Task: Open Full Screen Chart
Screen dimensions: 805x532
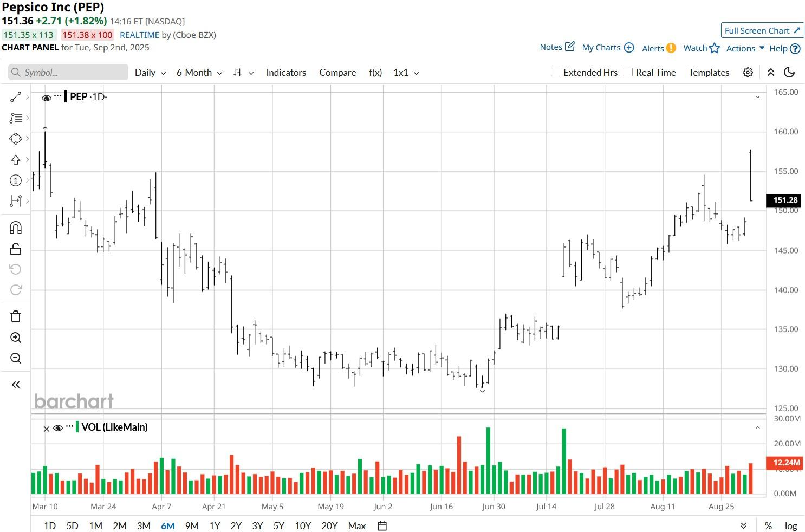Action: pos(762,30)
